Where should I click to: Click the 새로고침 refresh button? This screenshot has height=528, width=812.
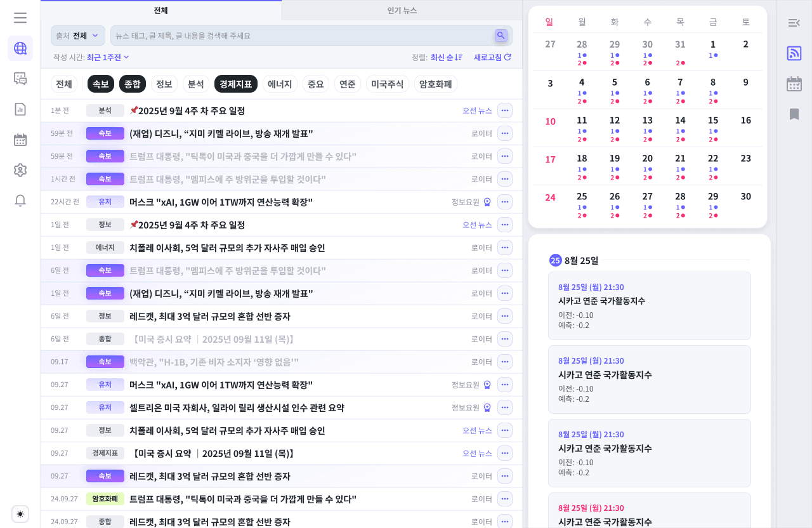pos(492,57)
